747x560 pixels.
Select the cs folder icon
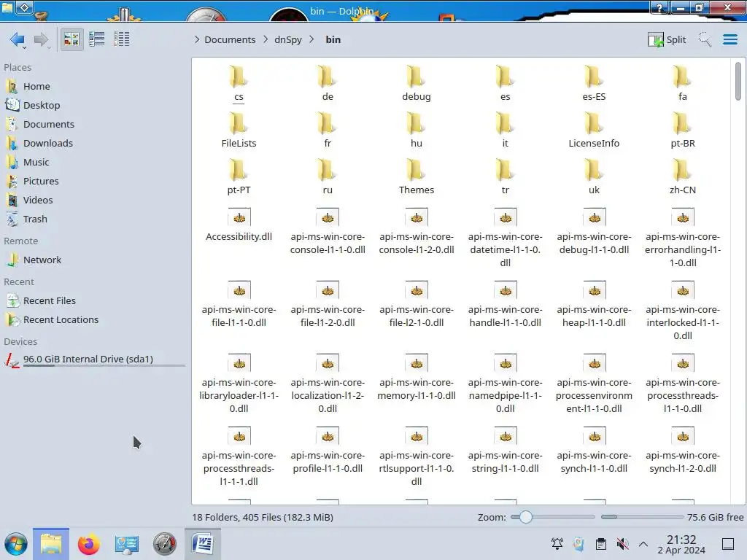[x=239, y=77]
